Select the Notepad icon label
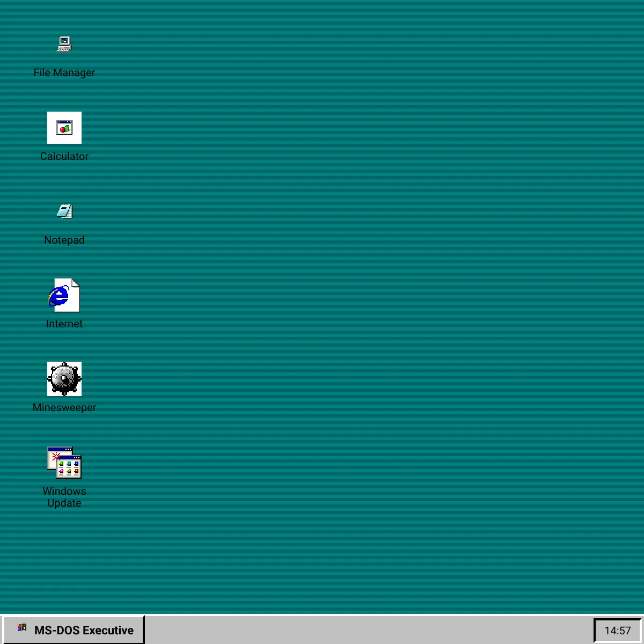 pyautogui.click(x=64, y=240)
